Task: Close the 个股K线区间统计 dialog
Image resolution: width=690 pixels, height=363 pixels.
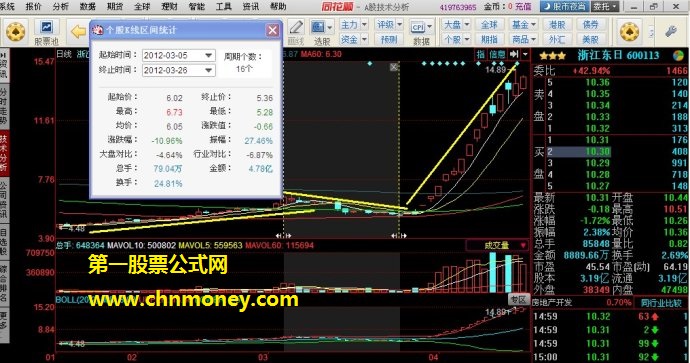Action: [273, 30]
